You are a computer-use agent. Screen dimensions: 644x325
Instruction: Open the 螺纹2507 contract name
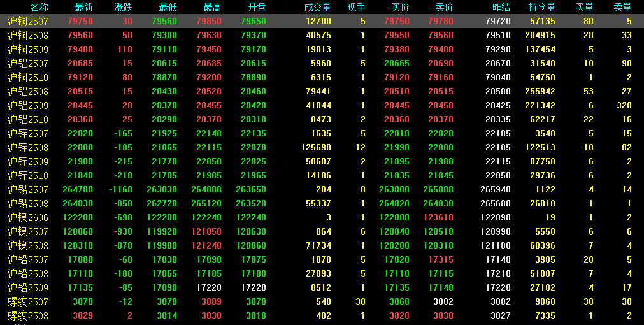tap(28, 301)
